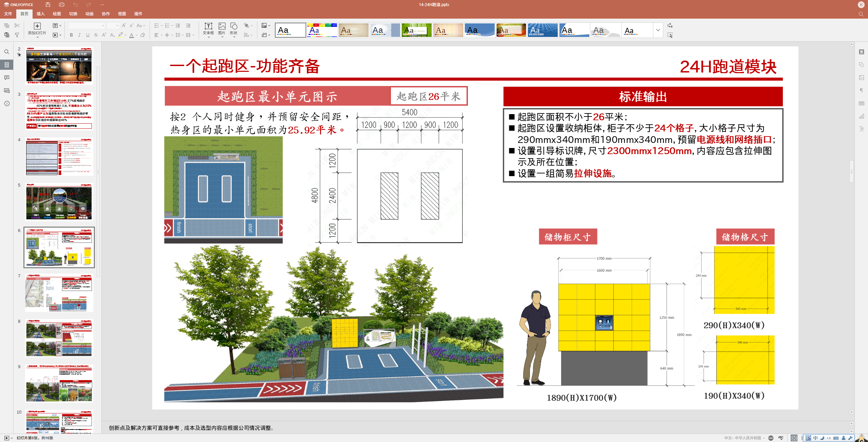Toggle underline formatting

tap(88, 35)
